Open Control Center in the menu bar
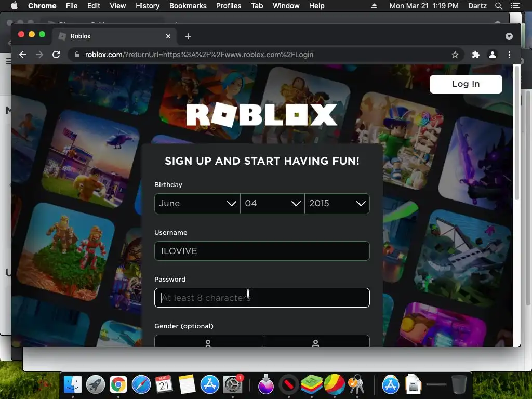 pos(515,6)
